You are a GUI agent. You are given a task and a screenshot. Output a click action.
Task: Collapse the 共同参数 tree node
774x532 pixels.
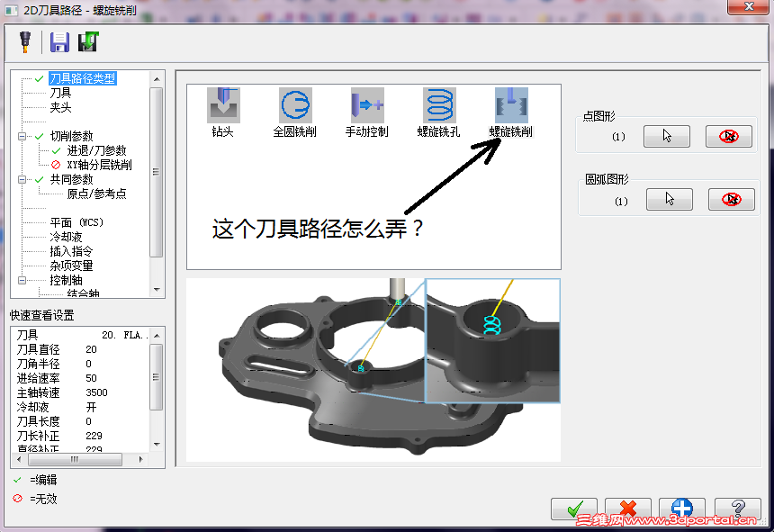pos(22,180)
